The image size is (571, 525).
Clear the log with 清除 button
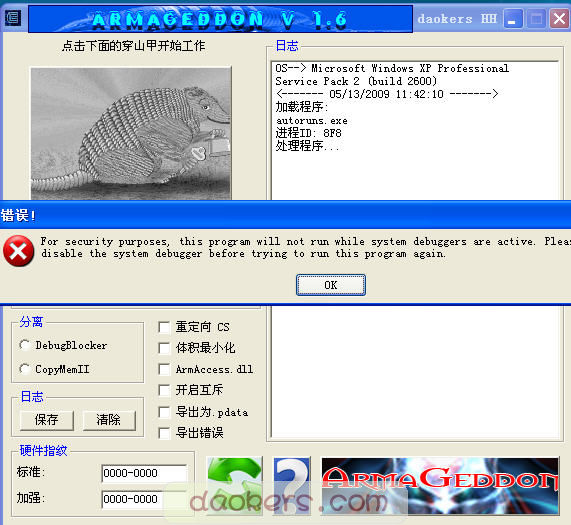[x=109, y=420]
